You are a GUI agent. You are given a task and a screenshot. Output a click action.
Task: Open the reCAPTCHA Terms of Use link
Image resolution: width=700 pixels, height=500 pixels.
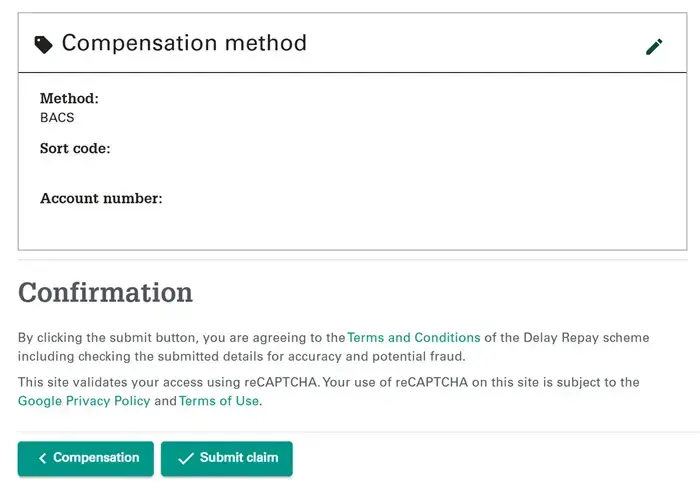[x=219, y=401]
